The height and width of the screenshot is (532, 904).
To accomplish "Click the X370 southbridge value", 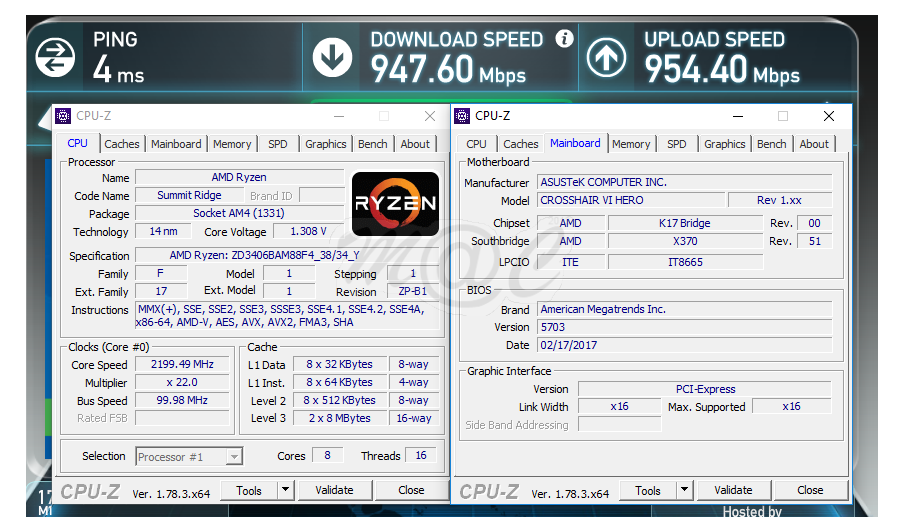I will (685, 241).
